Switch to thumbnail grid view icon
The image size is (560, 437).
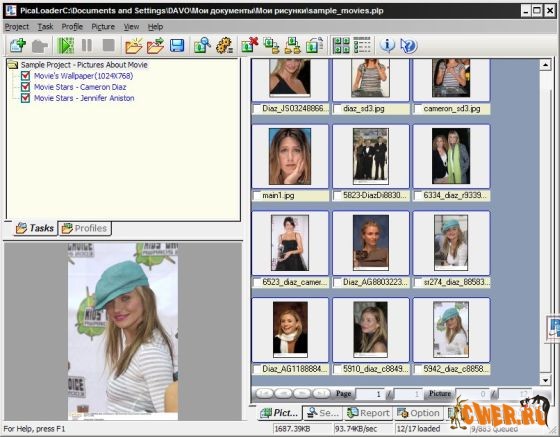click(341, 45)
